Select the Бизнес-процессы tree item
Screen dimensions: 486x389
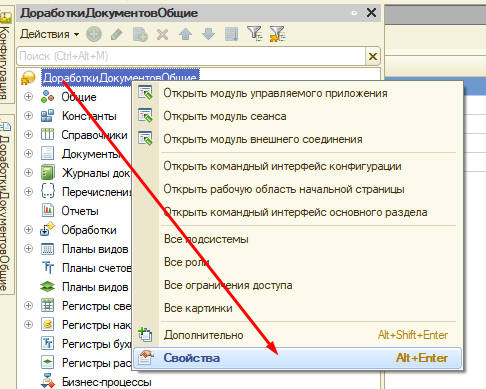click(x=107, y=382)
